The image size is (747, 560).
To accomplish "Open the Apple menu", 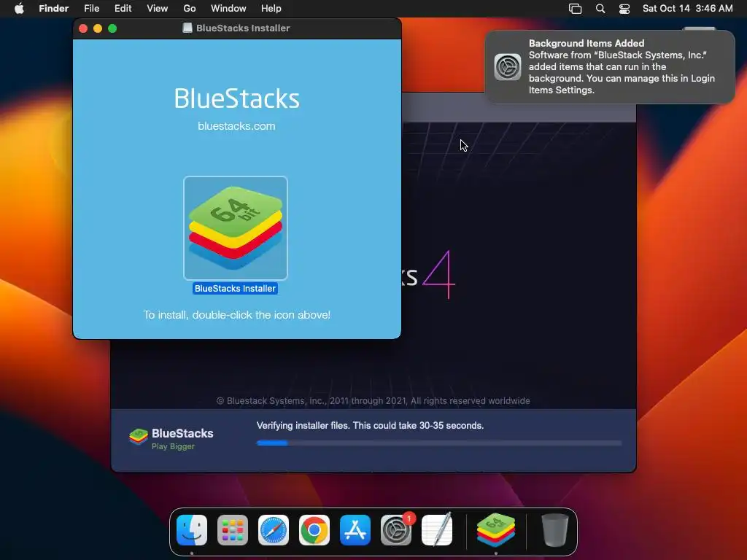I will pyautogui.click(x=19, y=9).
